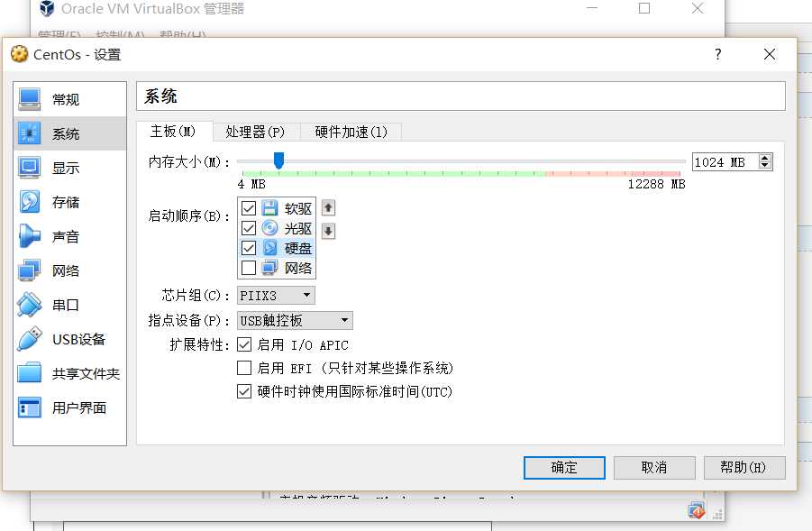Click the VirtualBox manager app icon
The height and width of the screenshot is (531, 812).
47,8
